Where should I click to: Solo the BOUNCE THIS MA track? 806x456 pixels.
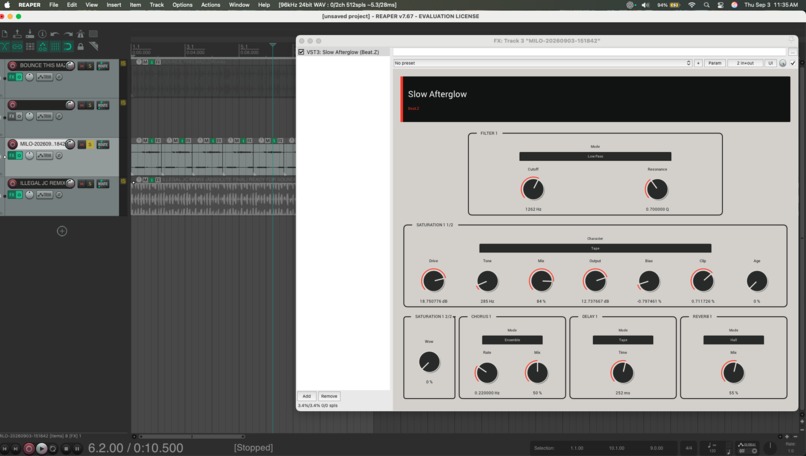pyautogui.click(x=89, y=66)
